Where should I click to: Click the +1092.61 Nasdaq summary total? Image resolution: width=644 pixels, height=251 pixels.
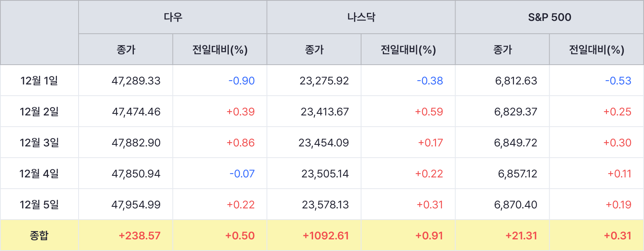pyautogui.click(x=325, y=236)
